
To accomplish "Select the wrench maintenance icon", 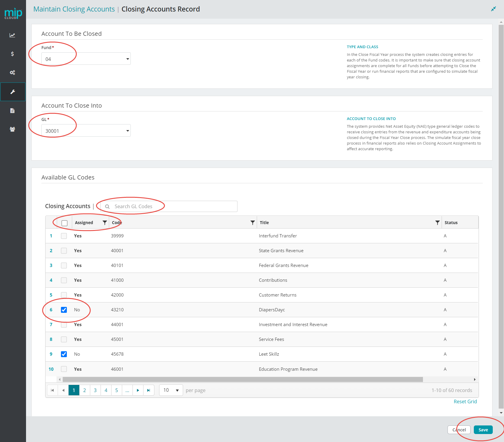I will (x=13, y=92).
